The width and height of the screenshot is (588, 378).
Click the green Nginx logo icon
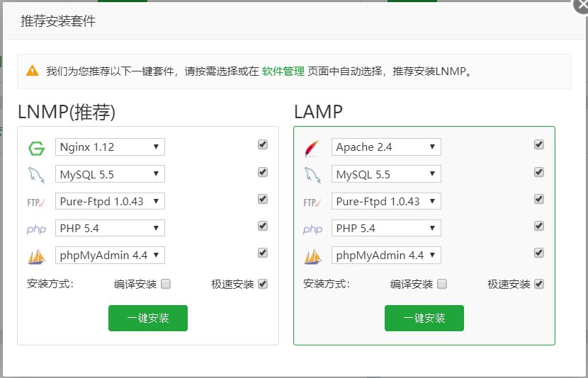[36, 148]
